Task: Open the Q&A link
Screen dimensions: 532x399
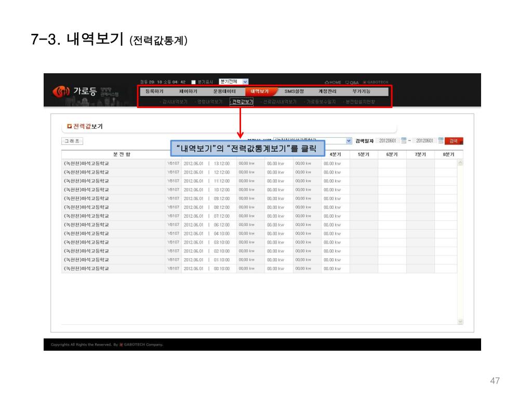Action: point(352,83)
